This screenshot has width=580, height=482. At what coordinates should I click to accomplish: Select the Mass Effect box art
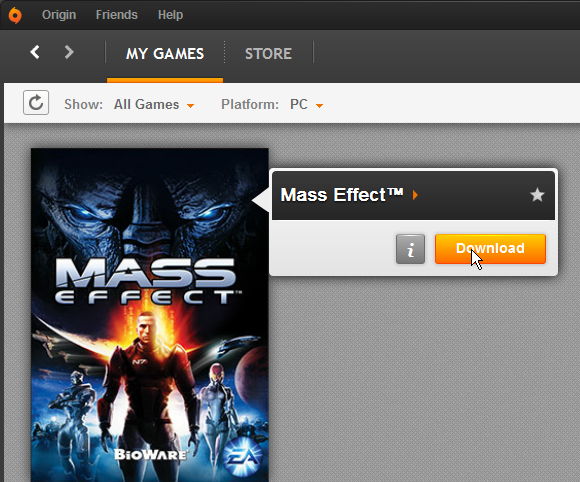coord(150,315)
